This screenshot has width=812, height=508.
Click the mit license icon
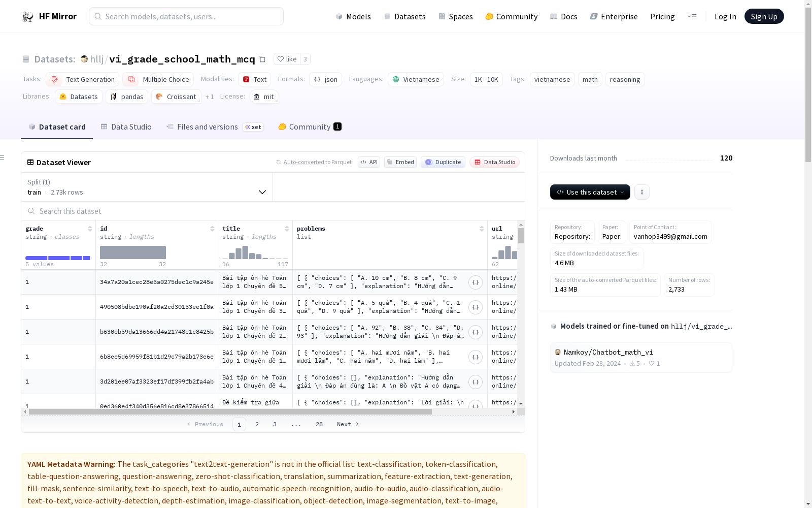pos(257,97)
